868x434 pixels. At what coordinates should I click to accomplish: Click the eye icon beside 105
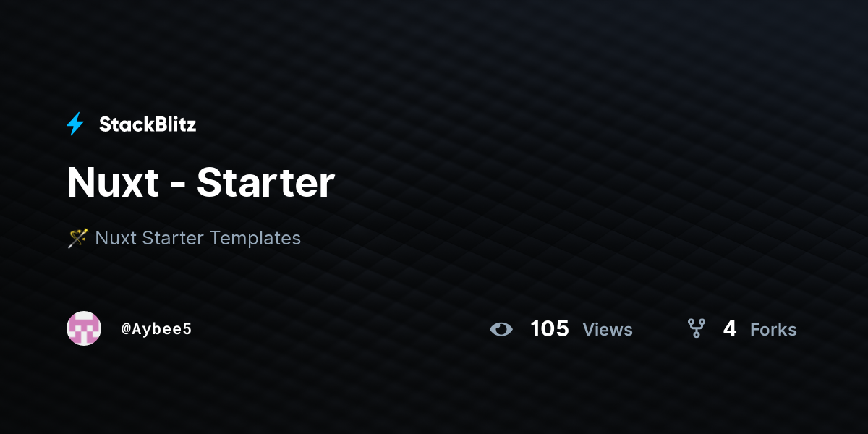tap(501, 329)
